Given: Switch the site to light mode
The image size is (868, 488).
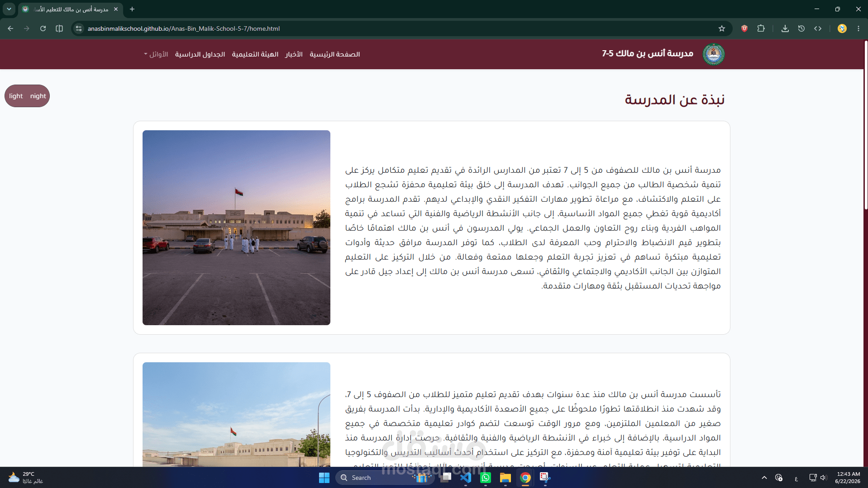Looking at the screenshot, I should [x=16, y=96].
